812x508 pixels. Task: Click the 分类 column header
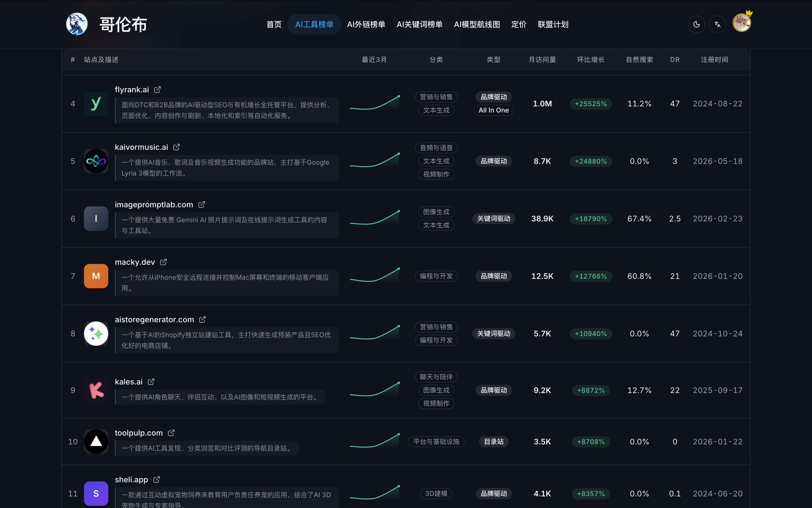click(x=436, y=59)
